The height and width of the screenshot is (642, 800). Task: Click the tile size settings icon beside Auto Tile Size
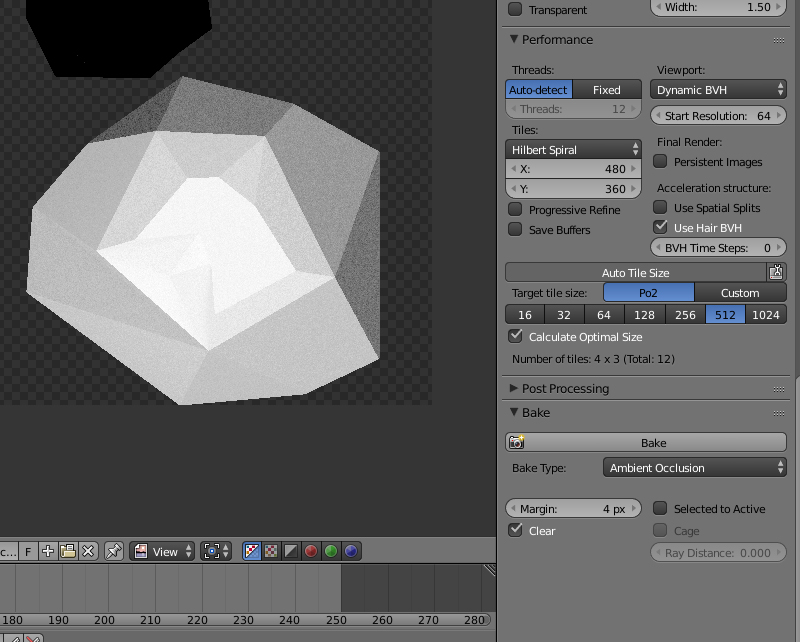[777, 271]
